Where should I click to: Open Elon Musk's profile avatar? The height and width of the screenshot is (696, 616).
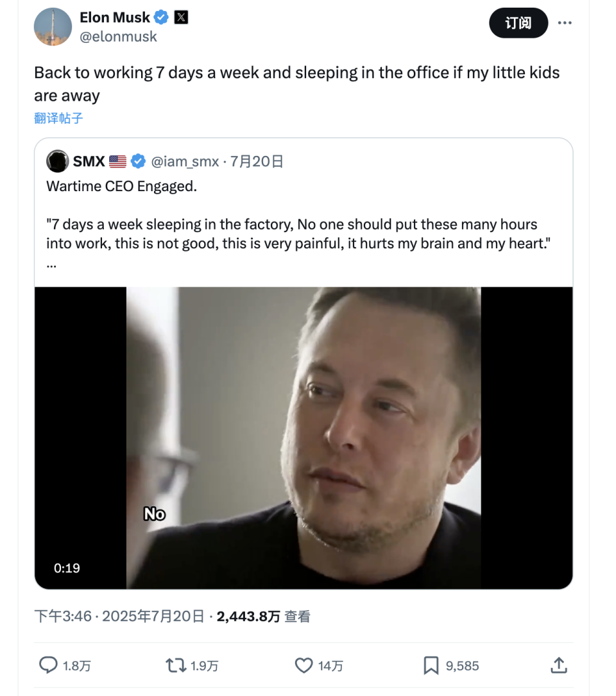point(53,27)
